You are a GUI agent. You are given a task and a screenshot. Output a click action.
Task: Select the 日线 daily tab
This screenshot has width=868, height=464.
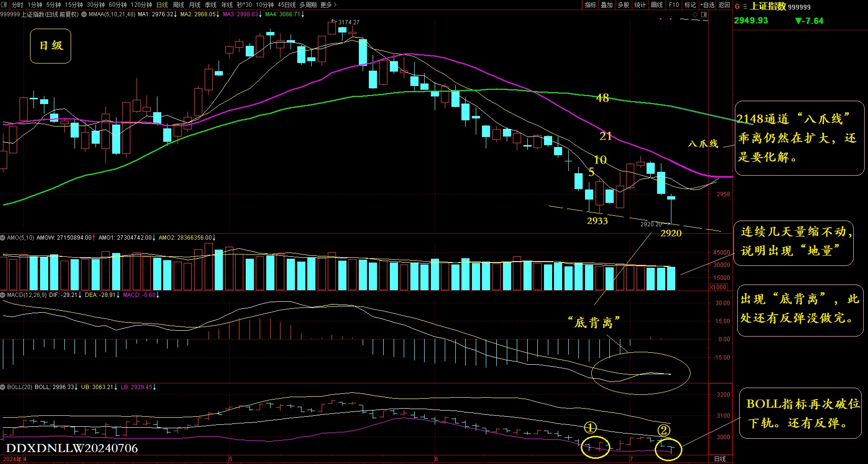[x=162, y=5]
